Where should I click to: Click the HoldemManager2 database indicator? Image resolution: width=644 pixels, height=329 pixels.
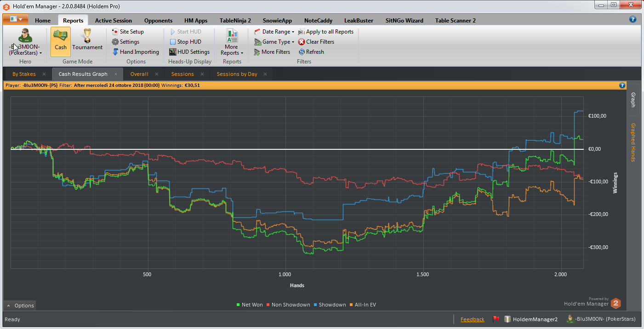(x=531, y=319)
